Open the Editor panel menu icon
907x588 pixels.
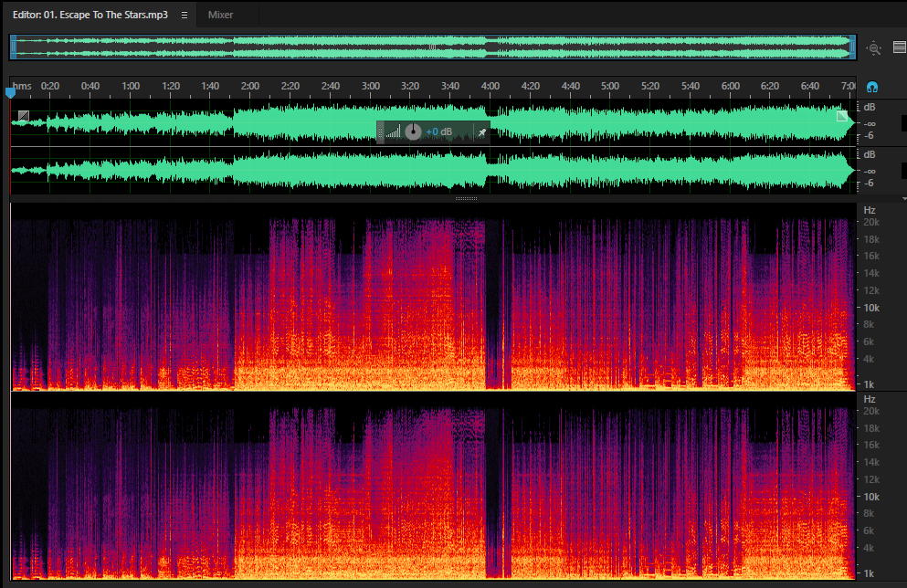184,15
